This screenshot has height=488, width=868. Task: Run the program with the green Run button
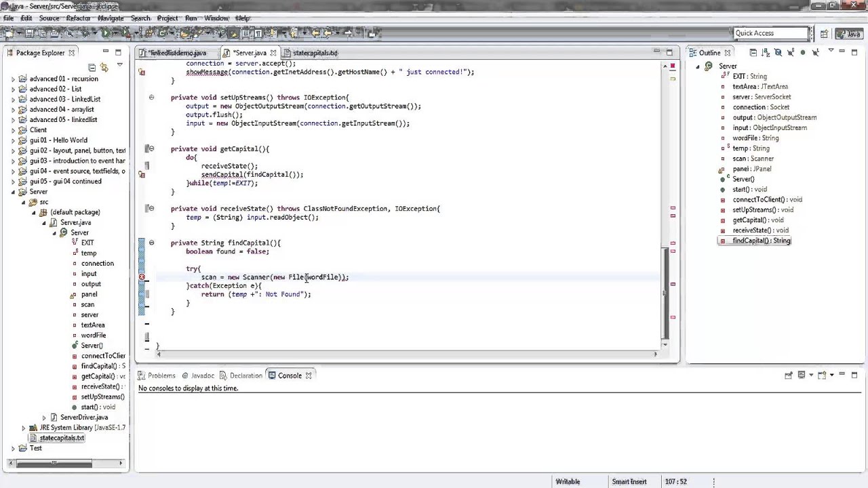coord(106,33)
